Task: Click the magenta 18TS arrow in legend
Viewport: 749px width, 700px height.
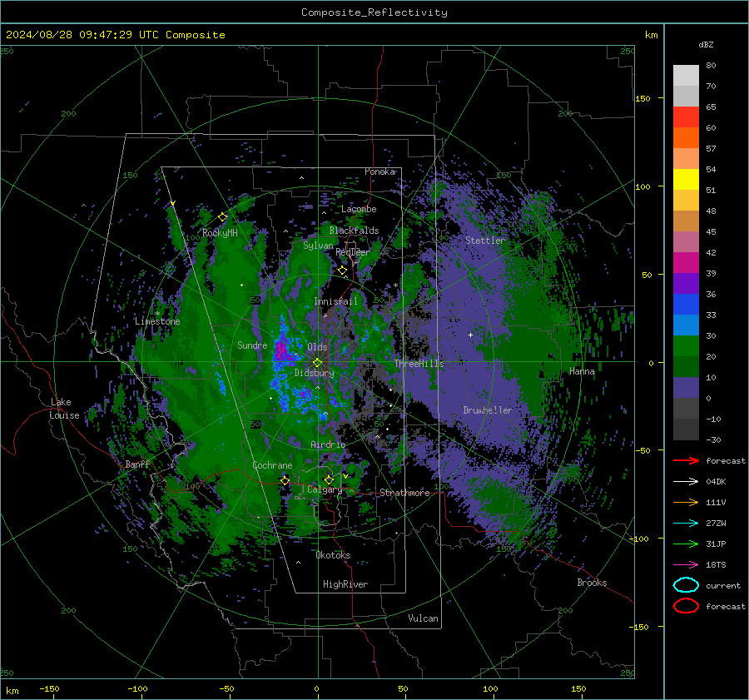Action: coord(686,564)
